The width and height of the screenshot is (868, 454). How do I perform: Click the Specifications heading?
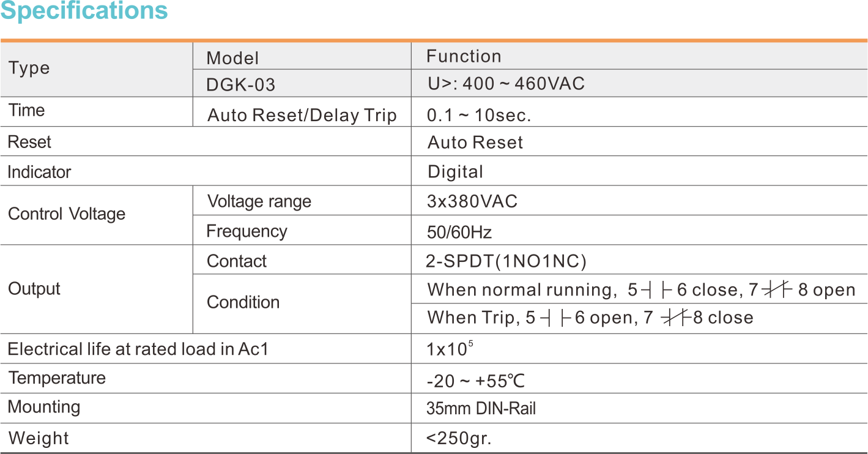point(84,12)
